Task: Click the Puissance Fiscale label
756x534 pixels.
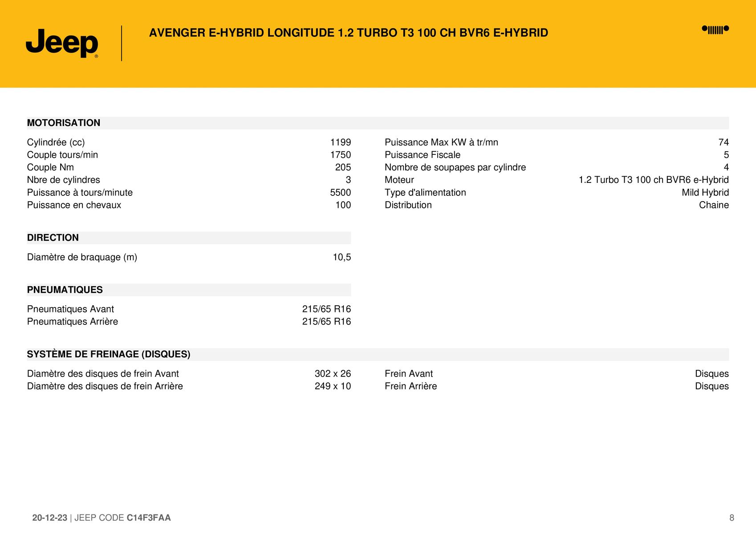Action: pos(423,155)
